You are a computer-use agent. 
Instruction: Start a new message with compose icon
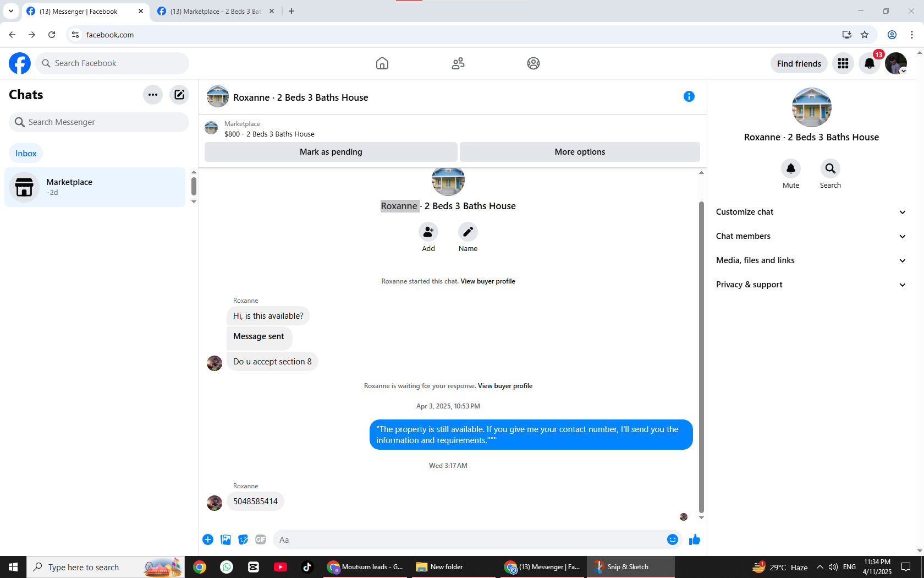[179, 95]
